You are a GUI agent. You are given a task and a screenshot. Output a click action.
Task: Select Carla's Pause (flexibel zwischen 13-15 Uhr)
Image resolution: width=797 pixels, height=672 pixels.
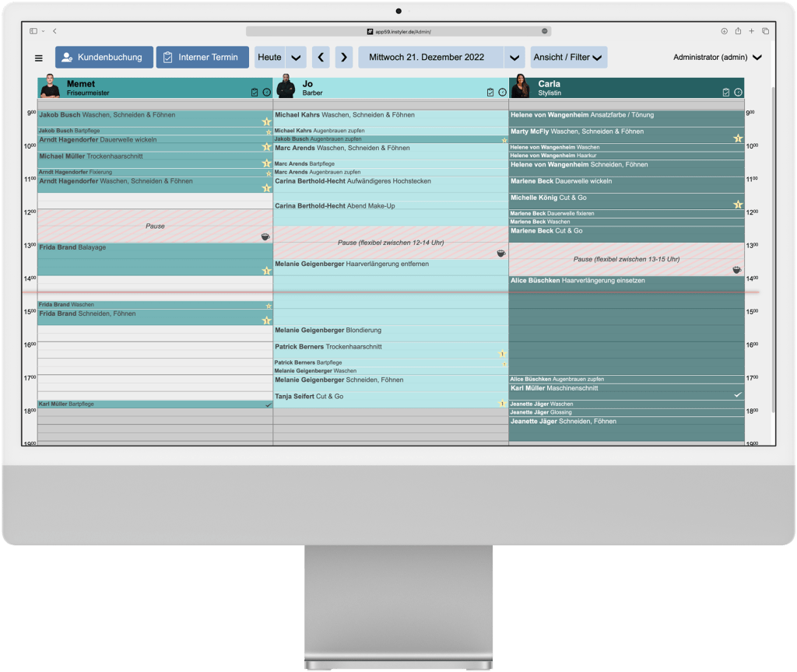[x=627, y=260]
